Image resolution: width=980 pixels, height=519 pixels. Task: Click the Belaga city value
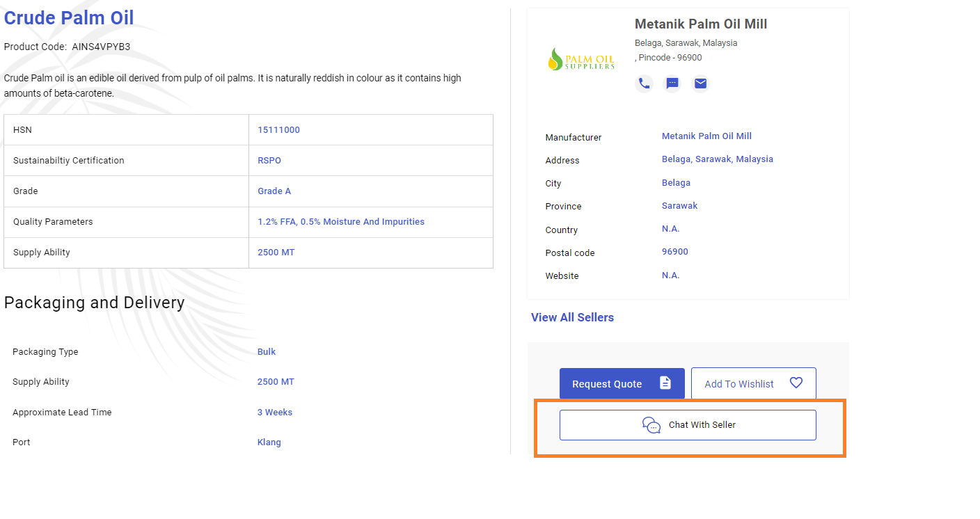(x=676, y=182)
